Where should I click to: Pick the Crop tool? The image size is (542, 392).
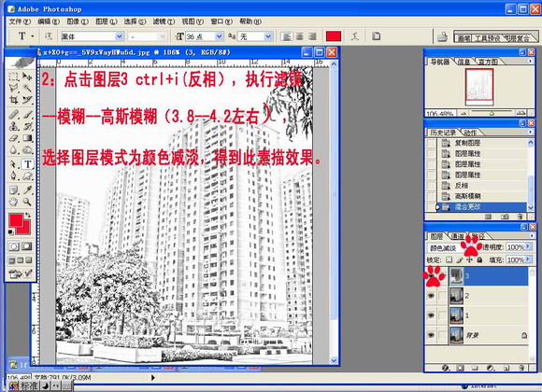click(x=13, y=100)
